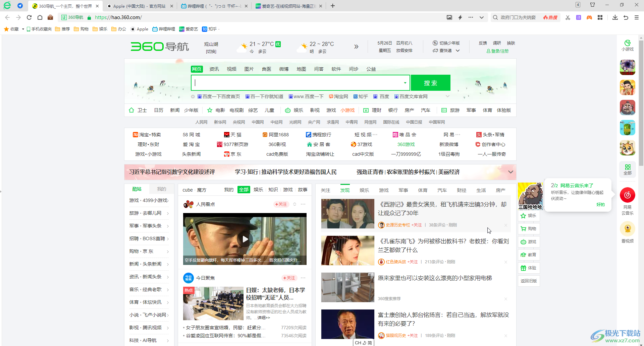Switch to the 我的 sites tab

tap(162, 189)
